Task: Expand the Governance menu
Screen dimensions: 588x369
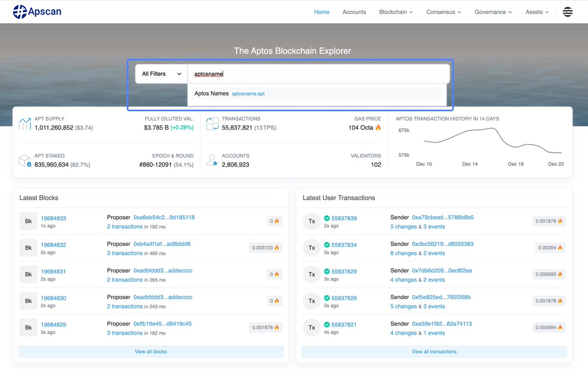Action: click(x=493, y=12)
